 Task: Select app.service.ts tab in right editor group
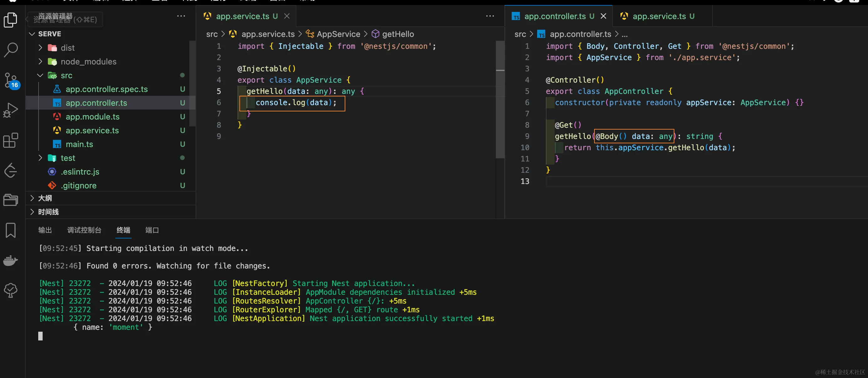point(659,16)
